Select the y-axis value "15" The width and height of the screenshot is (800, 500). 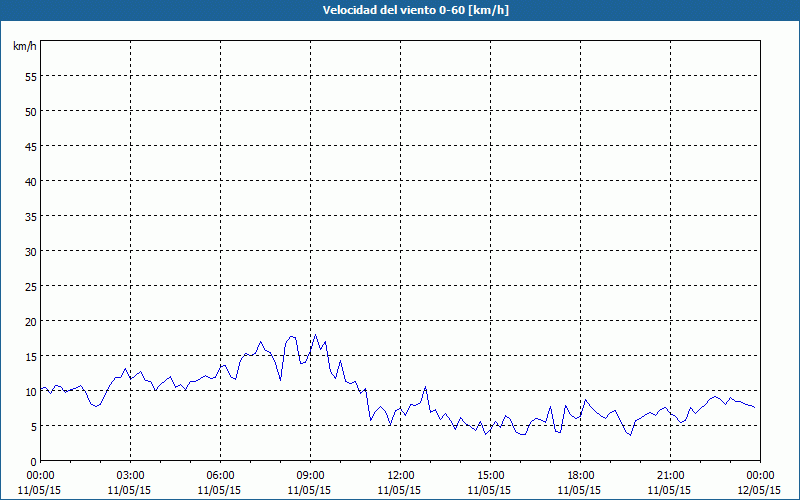point(31,357)
